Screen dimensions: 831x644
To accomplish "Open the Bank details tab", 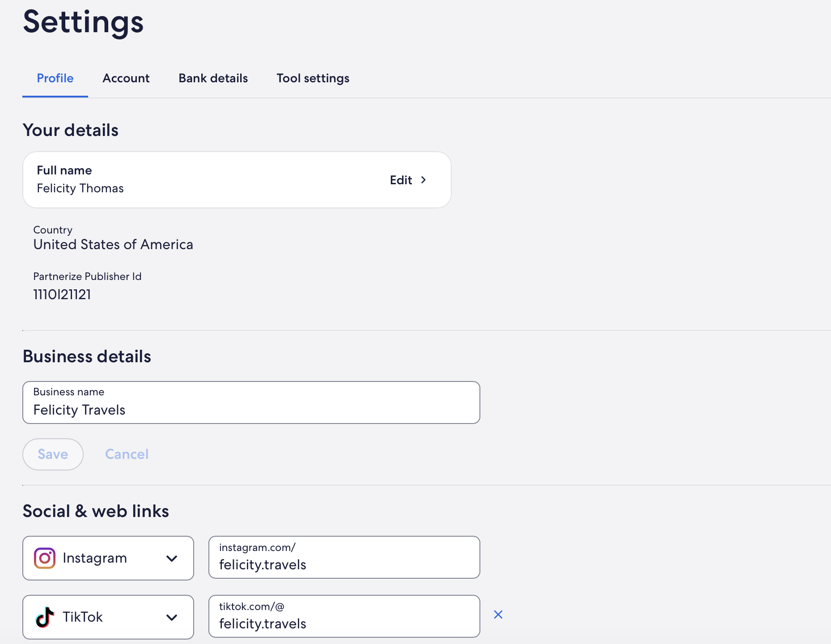I will tap(213, 78).
